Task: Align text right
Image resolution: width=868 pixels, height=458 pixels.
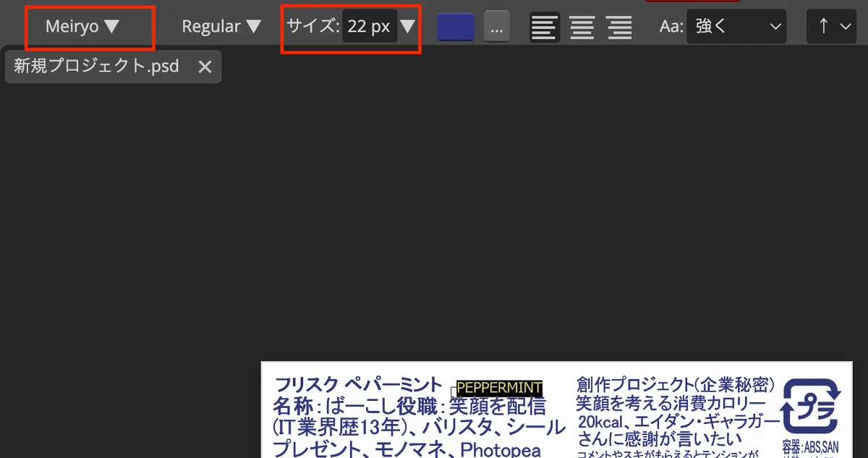Action: tap(620, 27)
